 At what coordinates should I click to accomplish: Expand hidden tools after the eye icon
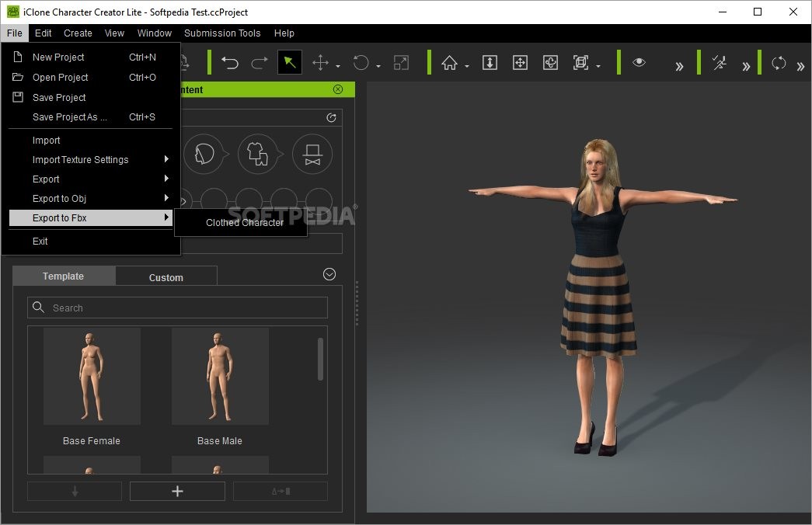679,66
